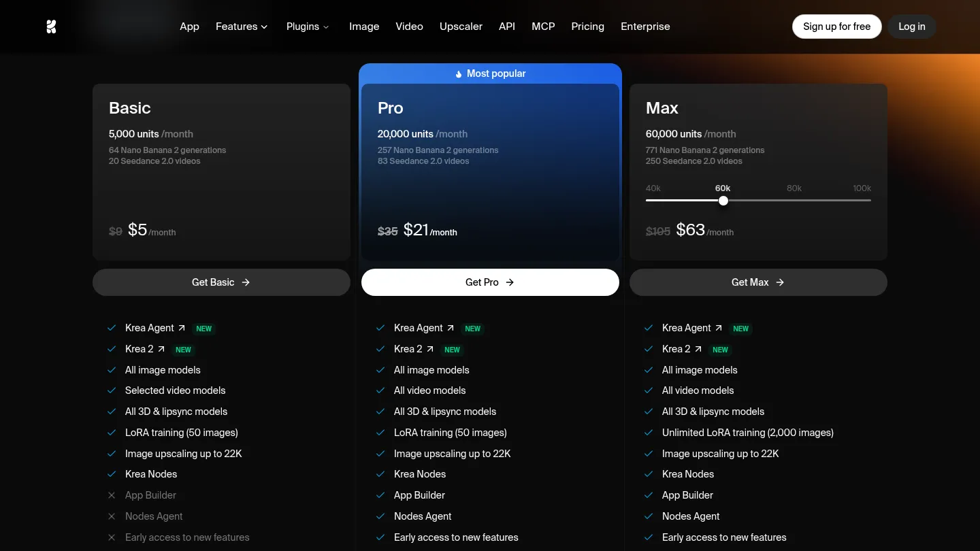Expand the Plugins dropdown menu
This screenshot has height=551, width=980.
(308, 27)
